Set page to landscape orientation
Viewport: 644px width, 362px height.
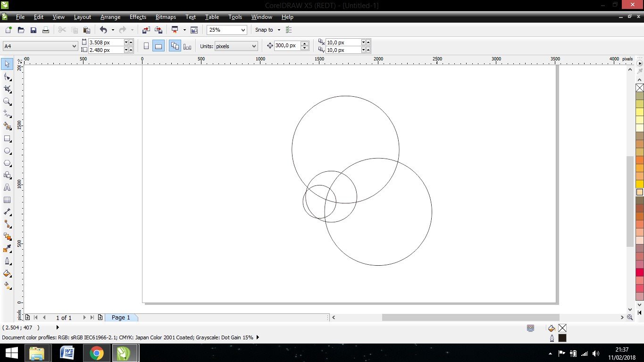(159, 46)
